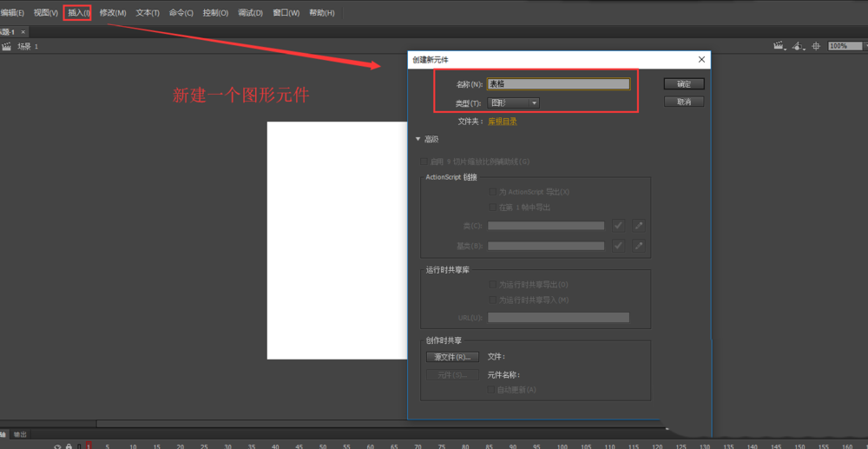Open the 文本(T) menu
Viewport: 868px width, 449px height.
click(148, 13)
